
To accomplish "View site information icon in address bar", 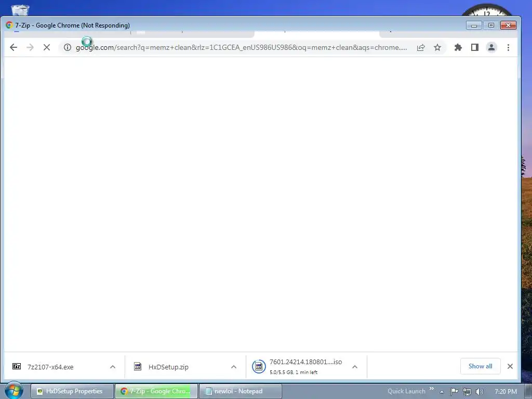I will point(68,47).
